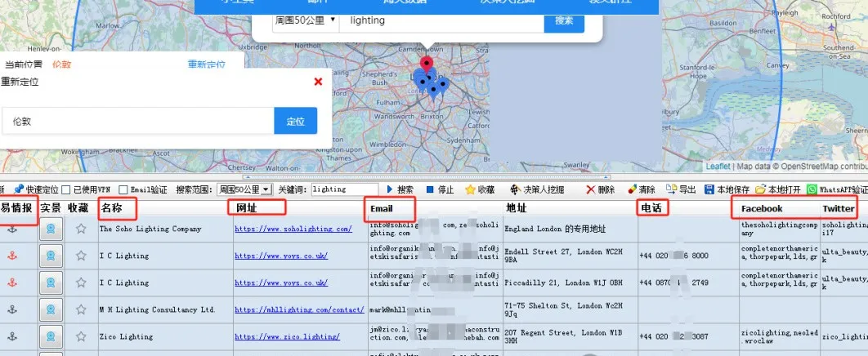Click the 收藏 star in the toolbar
This screenshot has width=868, height=356.
click(471, 189)
